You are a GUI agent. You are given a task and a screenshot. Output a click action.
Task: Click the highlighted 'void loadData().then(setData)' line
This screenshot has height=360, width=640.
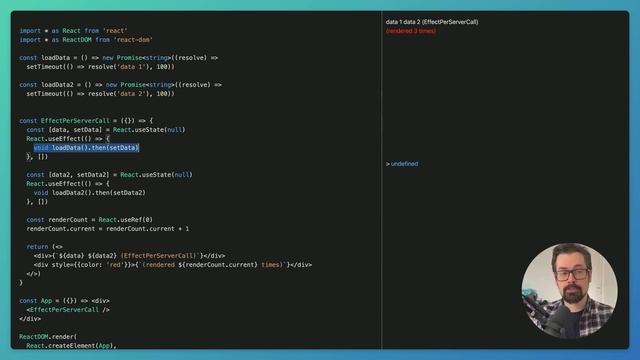(x=87, y=148)
